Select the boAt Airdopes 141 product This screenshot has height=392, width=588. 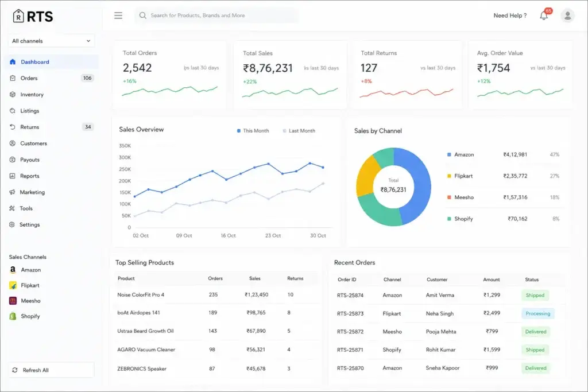point(138,313)
